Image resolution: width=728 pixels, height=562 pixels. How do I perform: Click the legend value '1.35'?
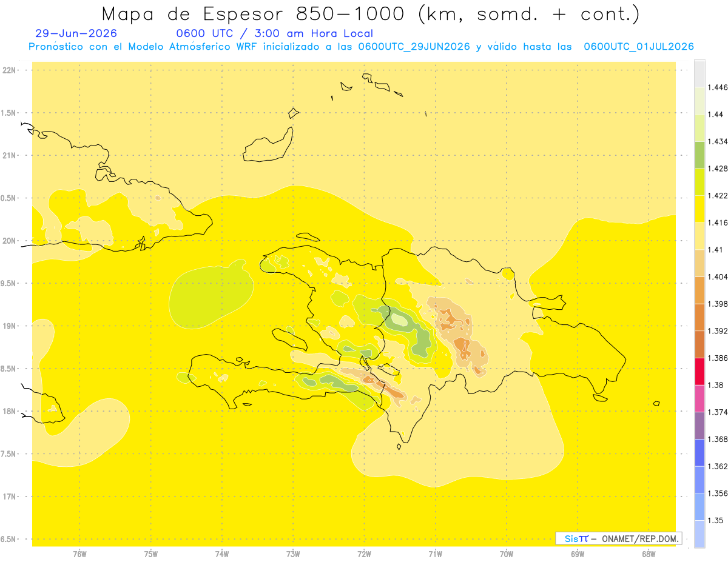pyautogui.click(x=715, y=520)
